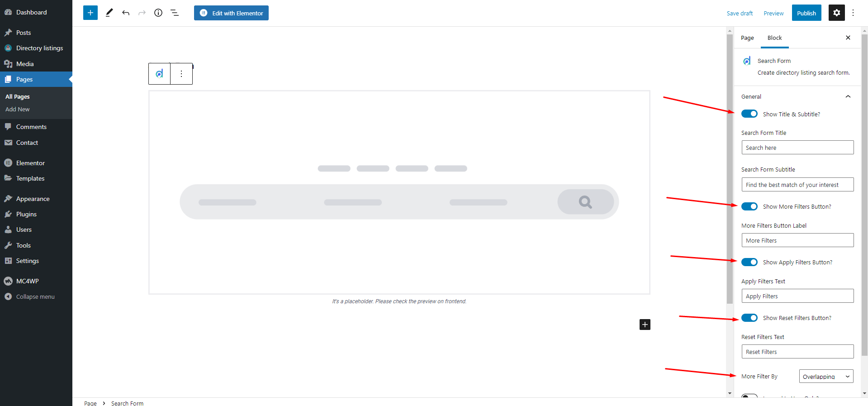The image size is (868, 406).
Task: Click the Publish button
Action: (x=806, y=13)
